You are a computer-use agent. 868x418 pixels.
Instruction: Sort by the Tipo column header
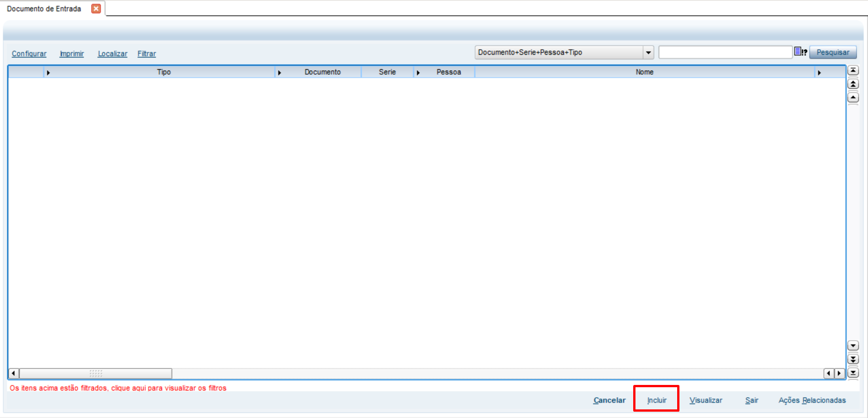[x=164, y=72]
